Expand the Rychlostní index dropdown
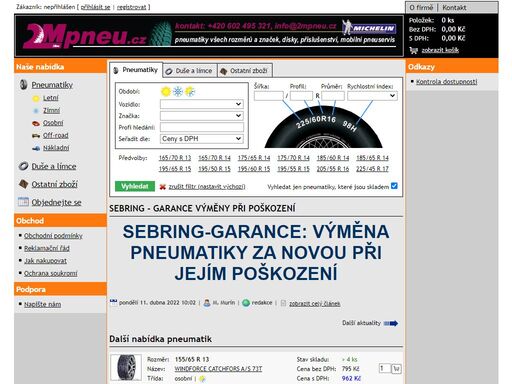The image size is (512, 384). coord(372,96)
